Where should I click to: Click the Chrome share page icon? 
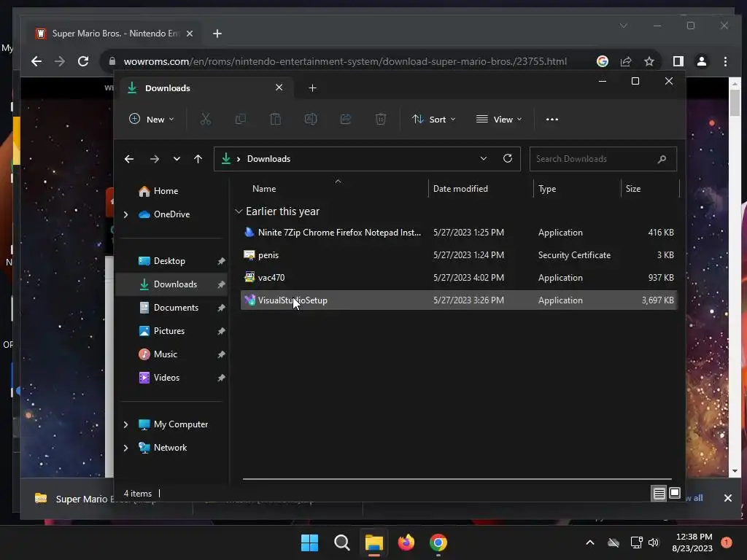pos(625,61)
